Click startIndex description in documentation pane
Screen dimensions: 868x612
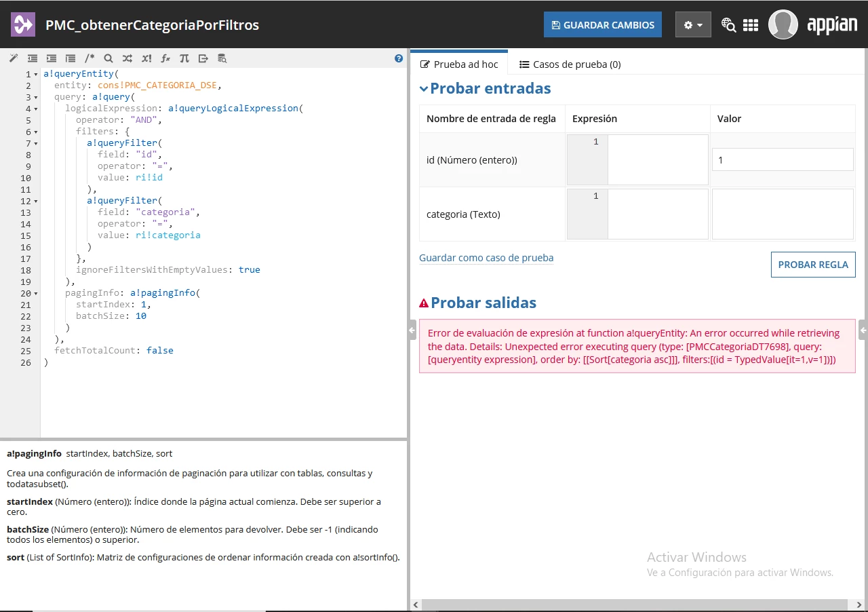(x=194, y=507)
